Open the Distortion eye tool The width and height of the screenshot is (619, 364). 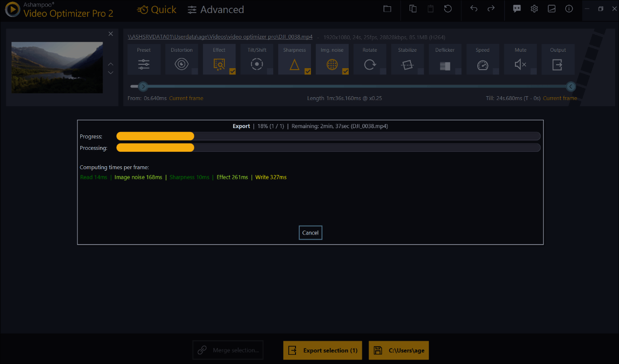pos(181,59)
